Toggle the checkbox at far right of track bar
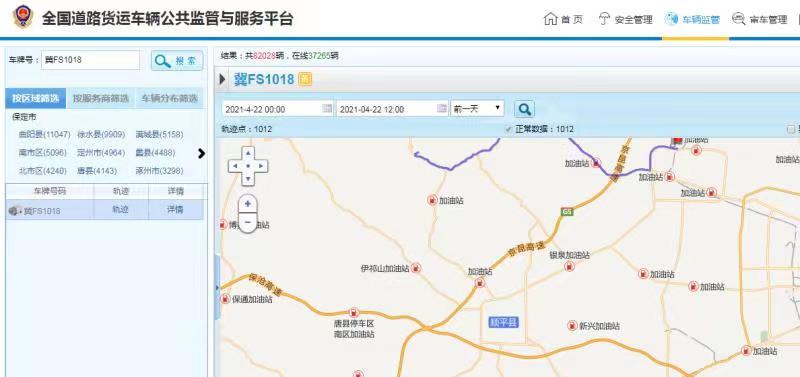This screenshot has width=800, height=377. point(791,130)
